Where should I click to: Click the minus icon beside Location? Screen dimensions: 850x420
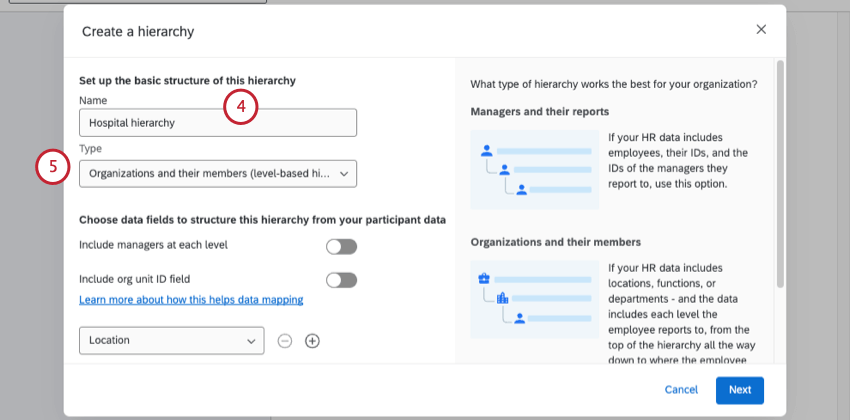tap(285, 341)
